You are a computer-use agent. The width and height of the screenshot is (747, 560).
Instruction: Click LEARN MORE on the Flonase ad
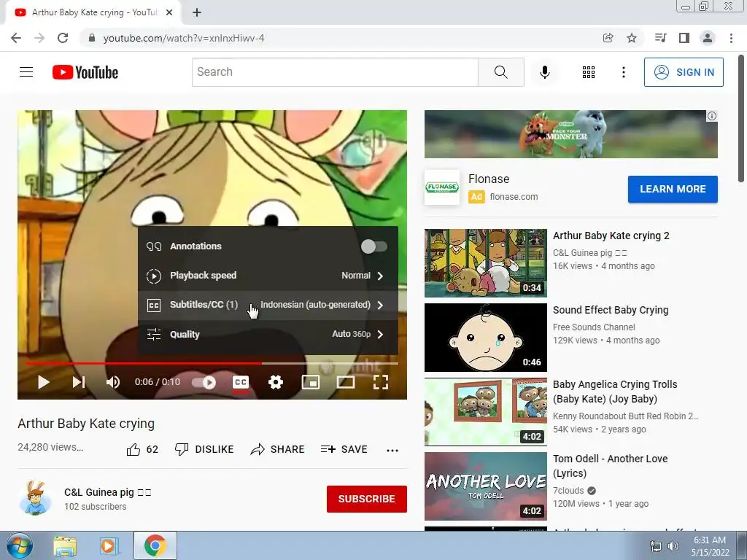point(672,189)
